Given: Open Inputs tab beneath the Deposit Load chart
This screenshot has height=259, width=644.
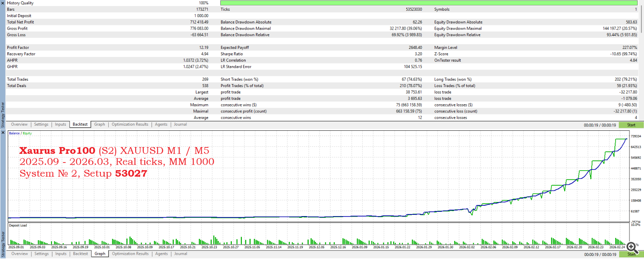Looking at the screenshot, I should pyautogui.click(x=61, y=254).
